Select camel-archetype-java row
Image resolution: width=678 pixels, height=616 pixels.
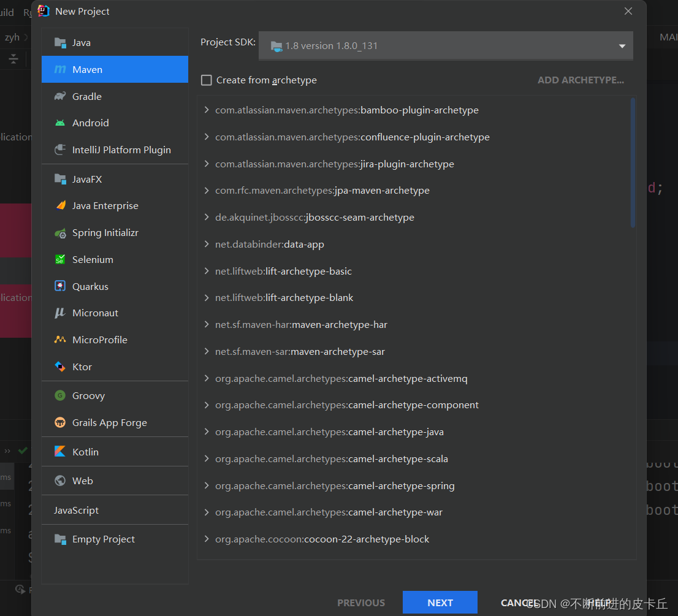[x=416, y=432]
